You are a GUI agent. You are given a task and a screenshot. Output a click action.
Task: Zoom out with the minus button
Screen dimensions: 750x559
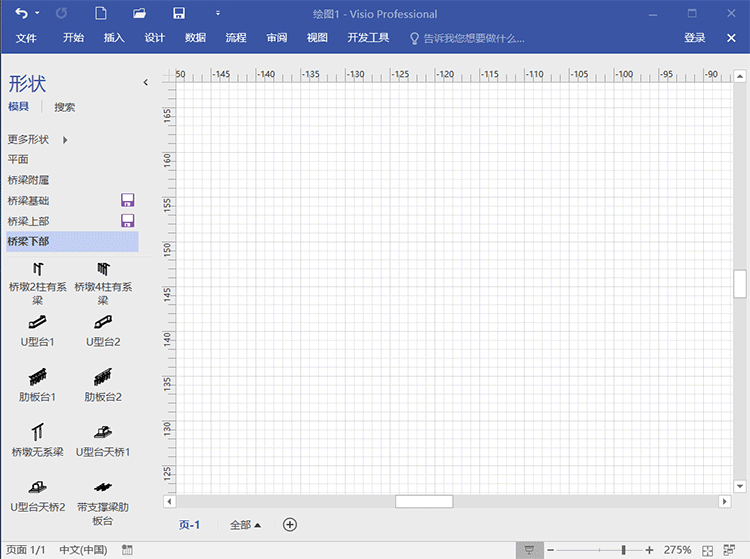[x=551, y=550]
